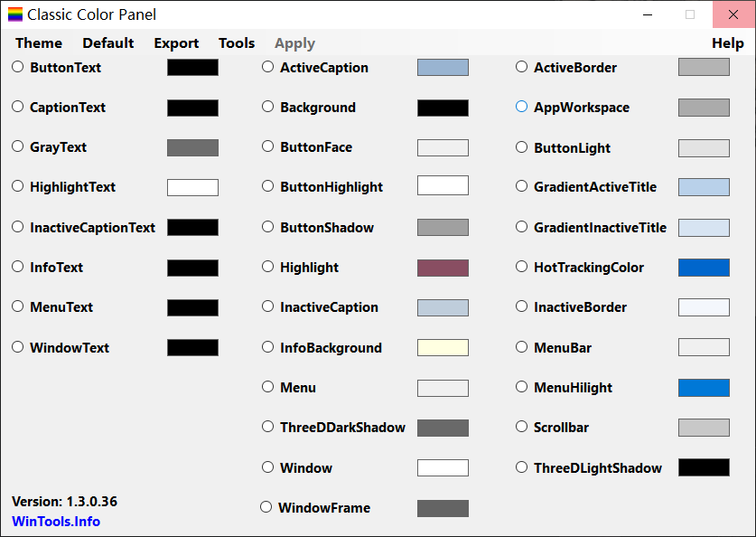Open the Tools menu

[x=237, y=43]
